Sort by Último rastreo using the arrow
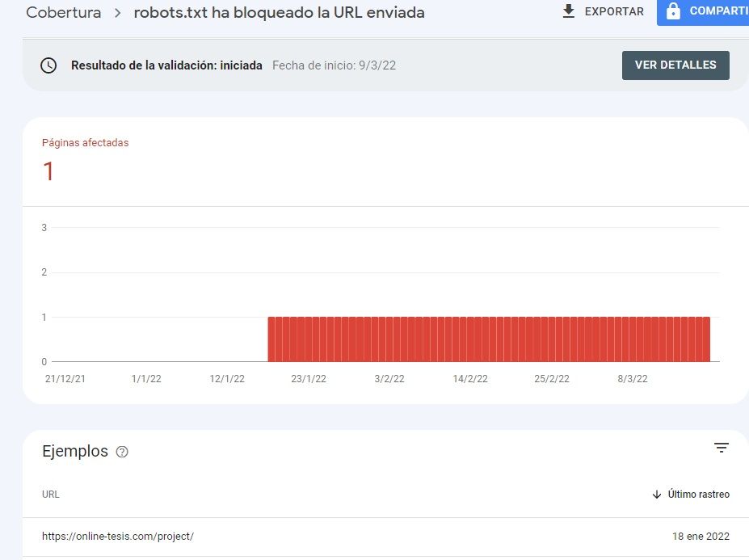The image size is (749, 560). click(657, 495)
